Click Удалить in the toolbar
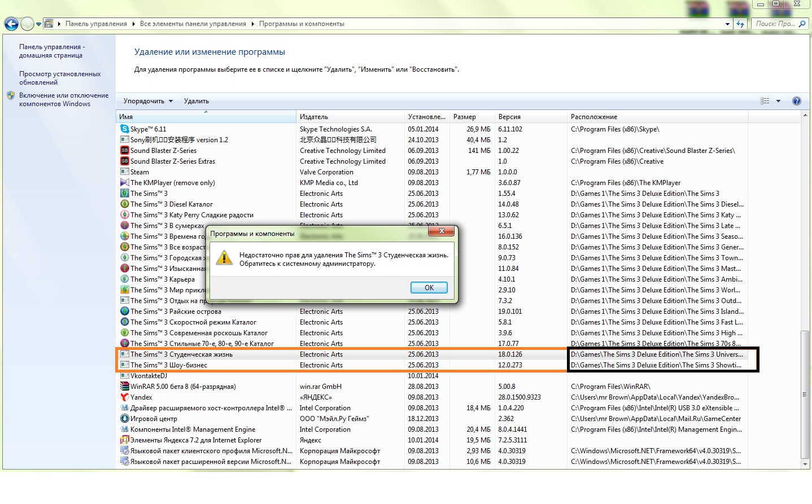Image resolution: width=812 pixels, height=504 pixels. point(196,101)
